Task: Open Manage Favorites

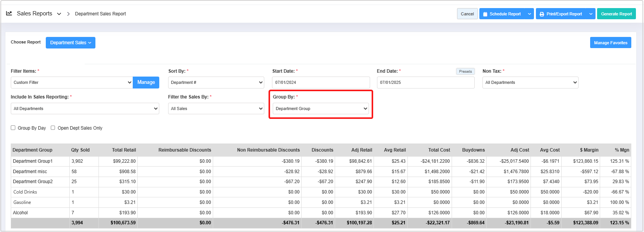Action: 610,43
